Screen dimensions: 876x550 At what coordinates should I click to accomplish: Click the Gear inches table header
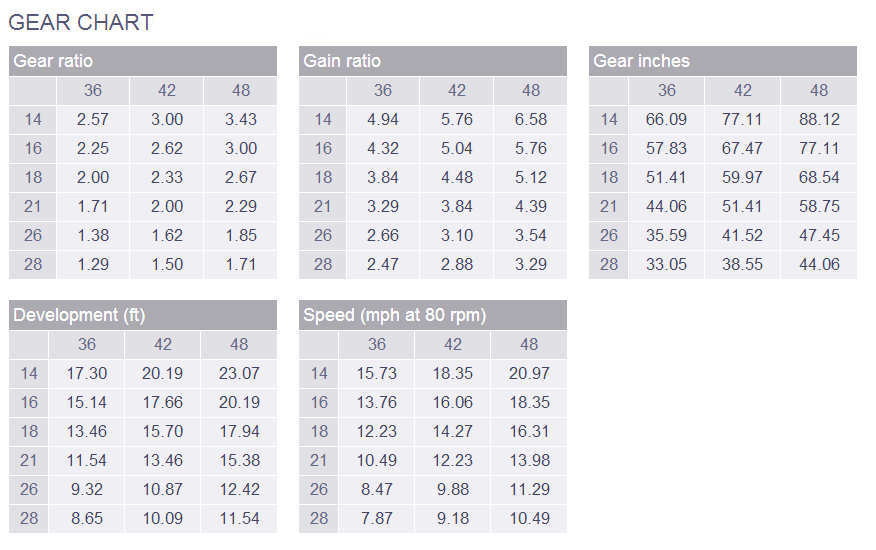[722, 61]
